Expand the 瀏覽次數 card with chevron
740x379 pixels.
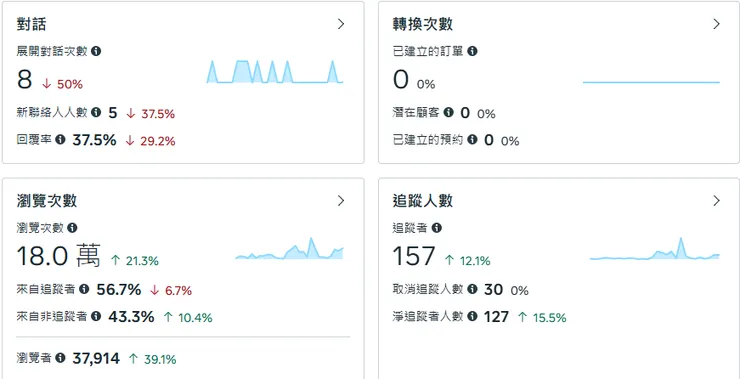[x=341, y=201]
